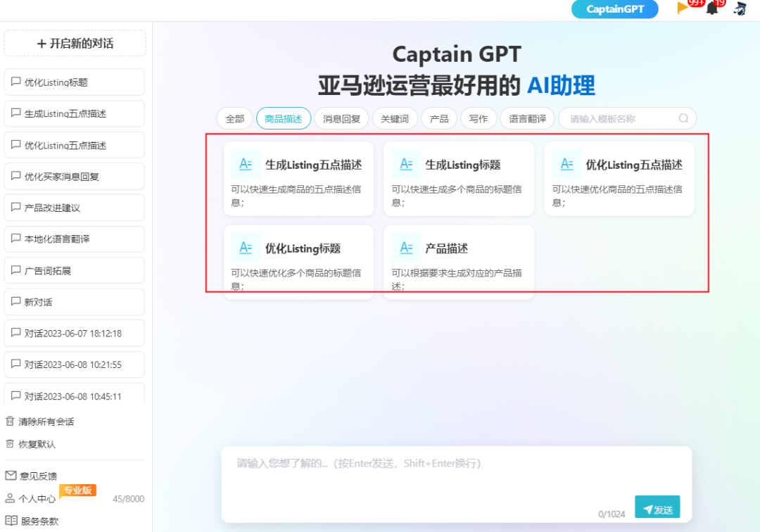Image resolution: width=760 pixels, height=532 pixels.
Task: Click person icon for 个人中心
Action: [10, 498]
